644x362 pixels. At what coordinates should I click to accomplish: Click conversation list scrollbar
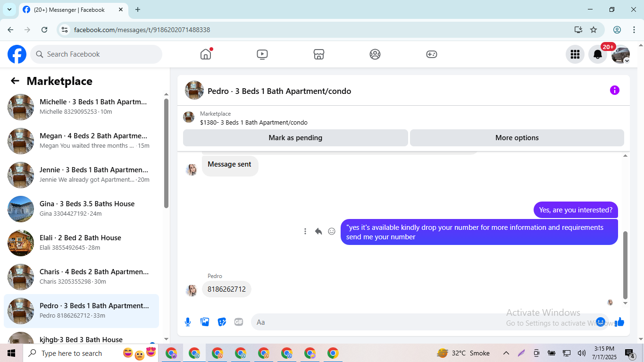pos(166,153)
